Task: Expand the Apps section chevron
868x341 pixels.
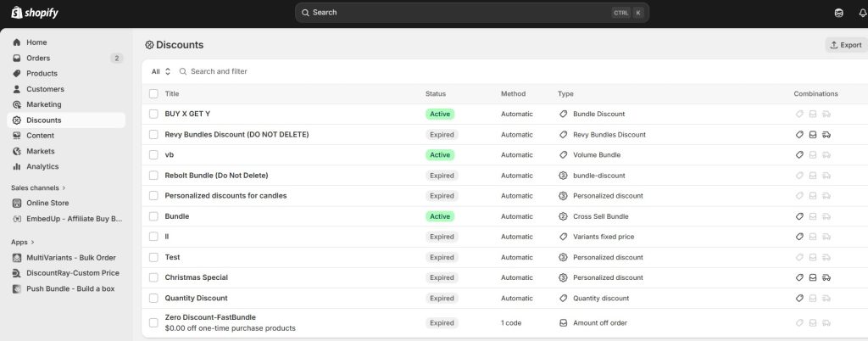Action: pyautogui.click(x=33, y=242)
